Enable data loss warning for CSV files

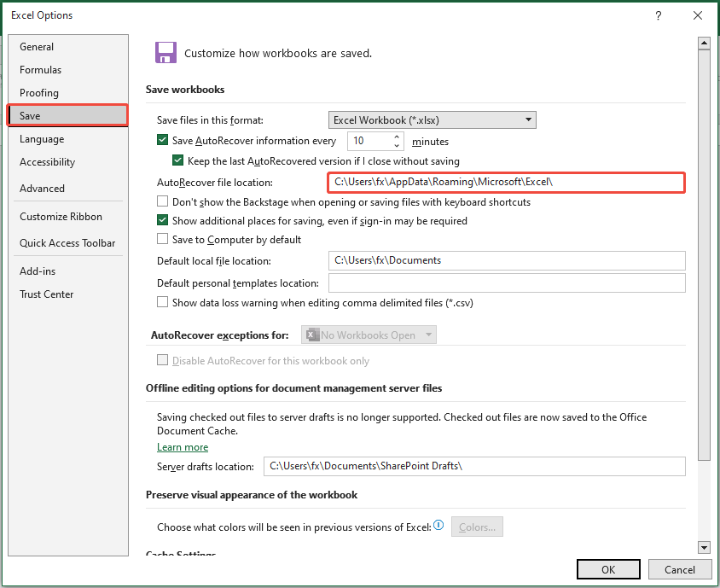162,303
